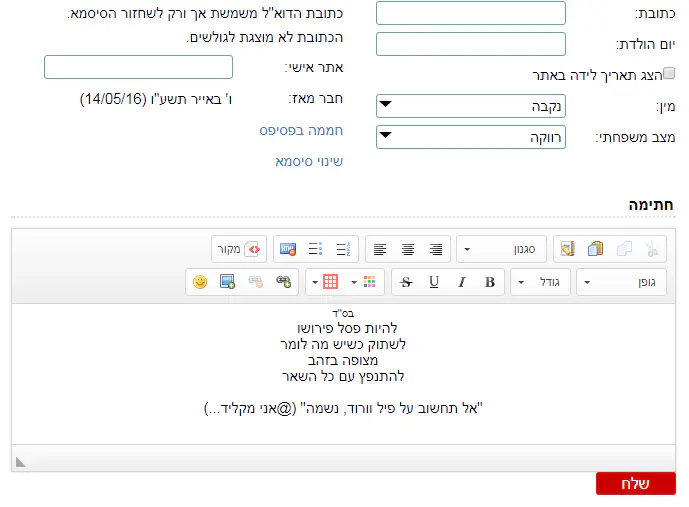Open the מין dropdown showing נקבה
The height and width of the screenshot is (507, 689).
coord(470,106)
